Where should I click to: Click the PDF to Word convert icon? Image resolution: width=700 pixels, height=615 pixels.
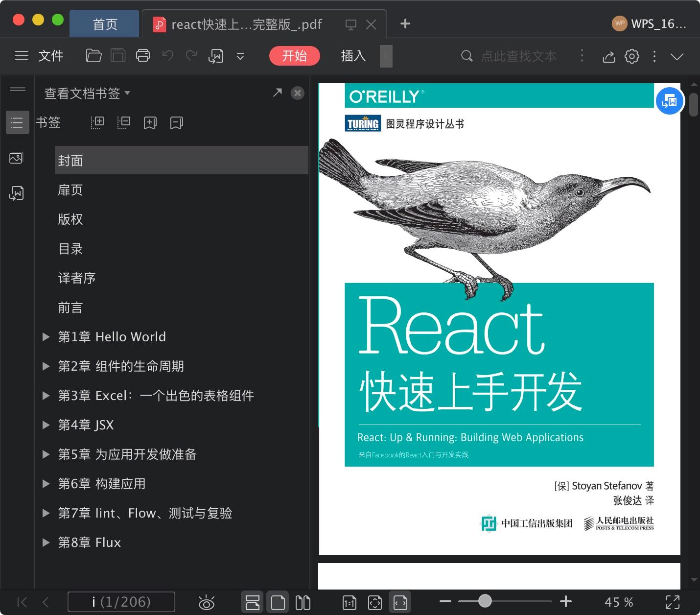[x=216, y=56]
